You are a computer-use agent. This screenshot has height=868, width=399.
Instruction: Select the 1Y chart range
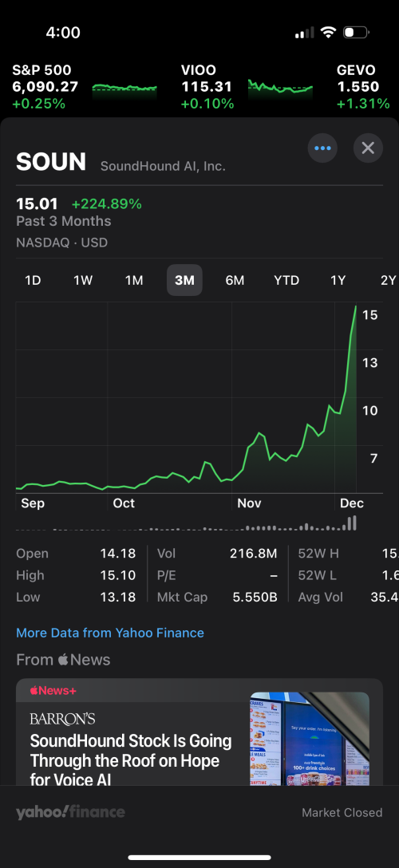pos(338,280)
